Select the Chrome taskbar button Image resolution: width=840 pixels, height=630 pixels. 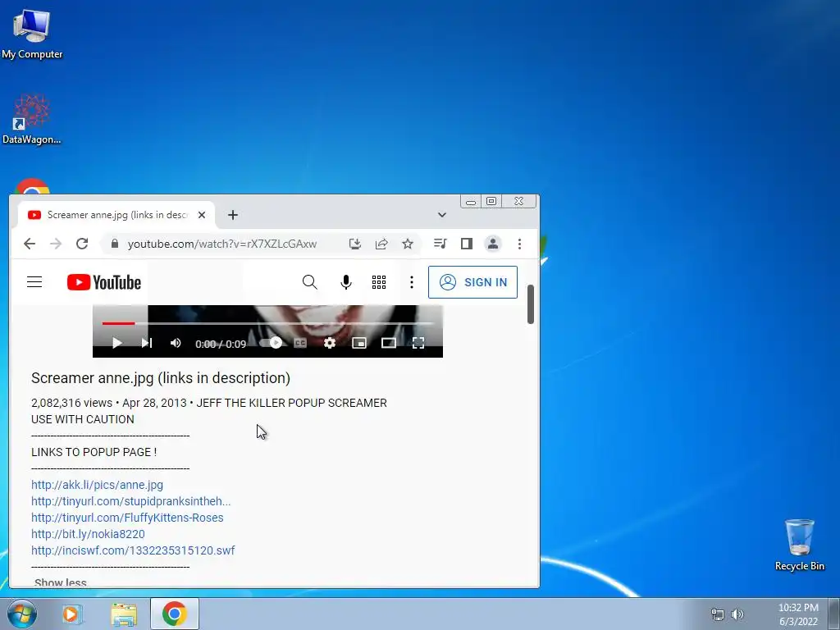pos(175,614)
